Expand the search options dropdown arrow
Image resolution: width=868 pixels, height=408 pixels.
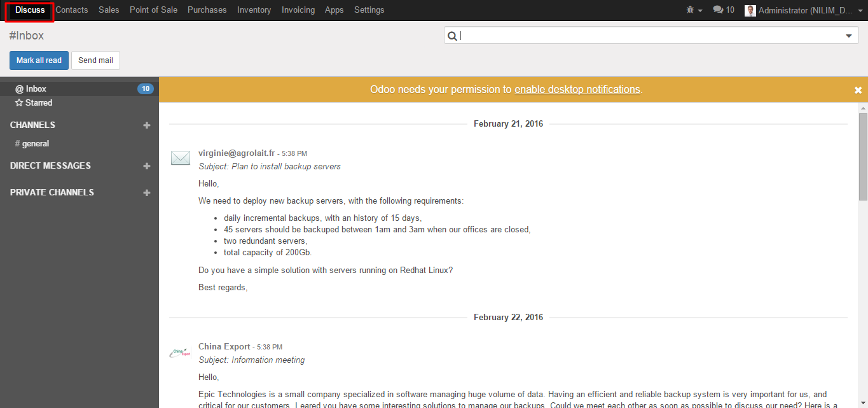[849, 36]
